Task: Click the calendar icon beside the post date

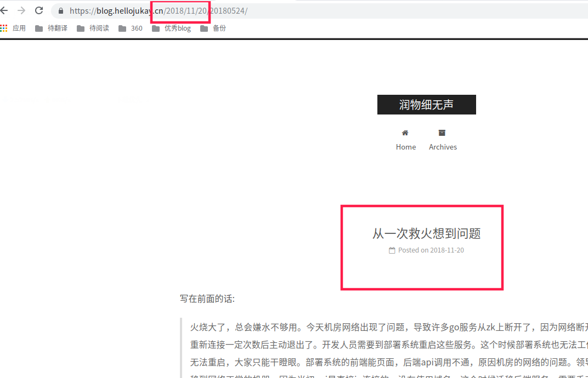Action: coord(392,250)
